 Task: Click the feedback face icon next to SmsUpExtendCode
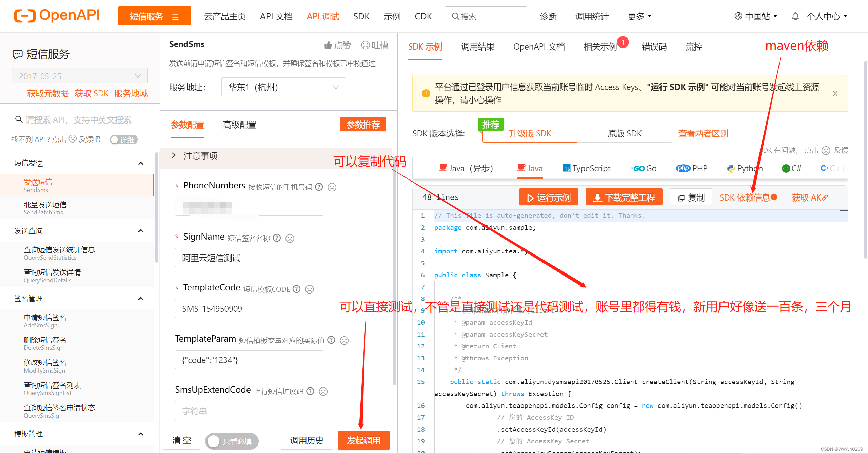click(323, 391)
